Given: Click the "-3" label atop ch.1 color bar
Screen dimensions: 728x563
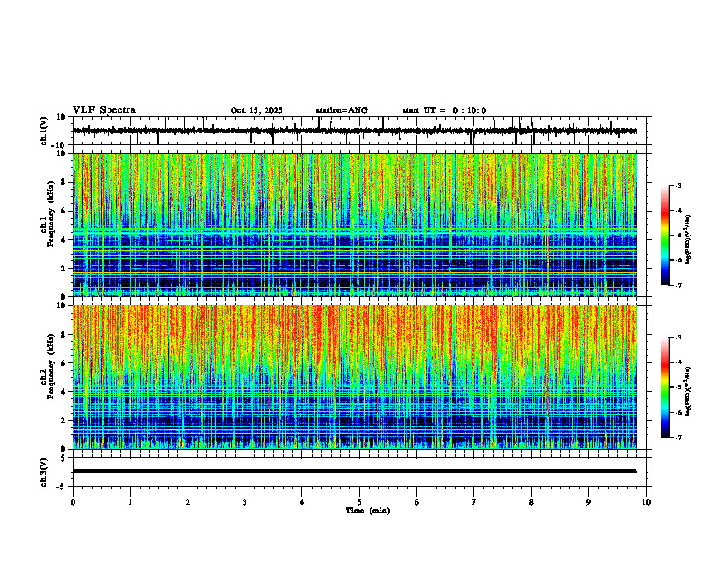Looking at the screenshot, I should coord(677,185).
